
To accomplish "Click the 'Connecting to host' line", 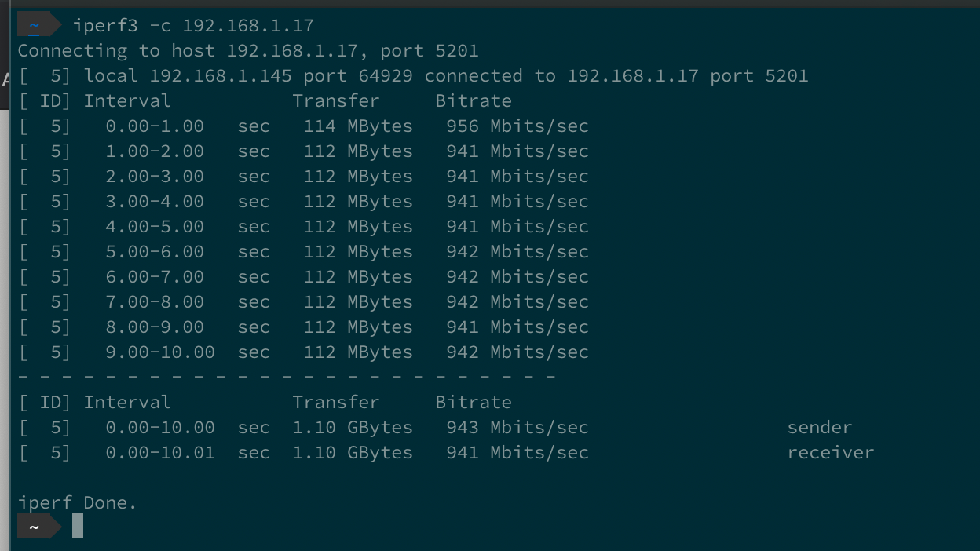I will point(248,51).
